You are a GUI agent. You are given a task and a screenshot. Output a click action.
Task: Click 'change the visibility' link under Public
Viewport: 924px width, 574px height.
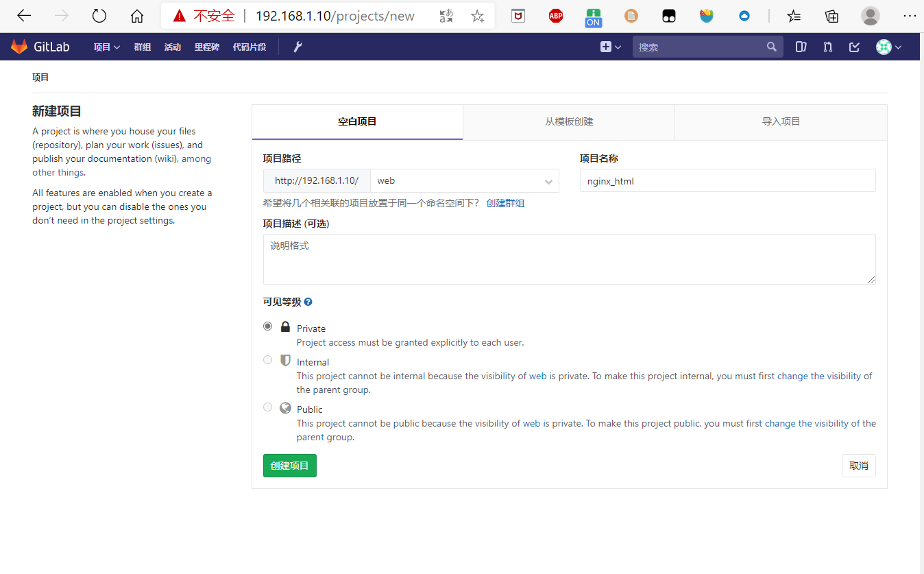807,423
